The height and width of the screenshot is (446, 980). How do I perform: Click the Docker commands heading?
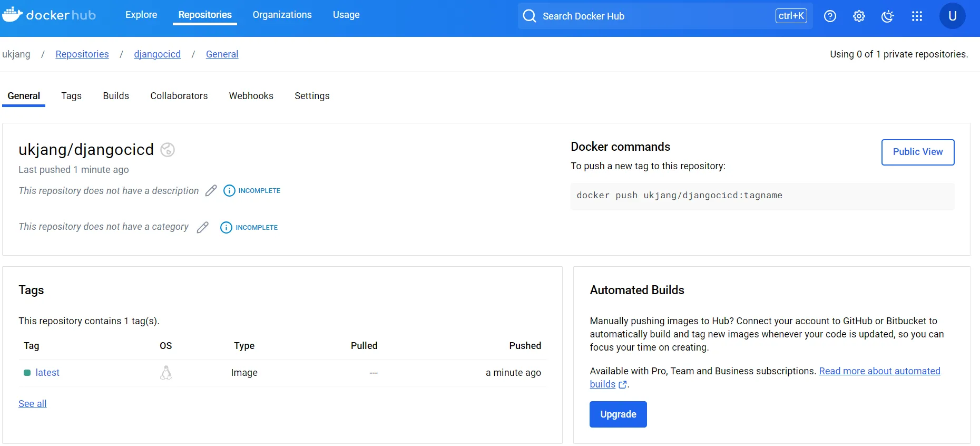point(621,147)
